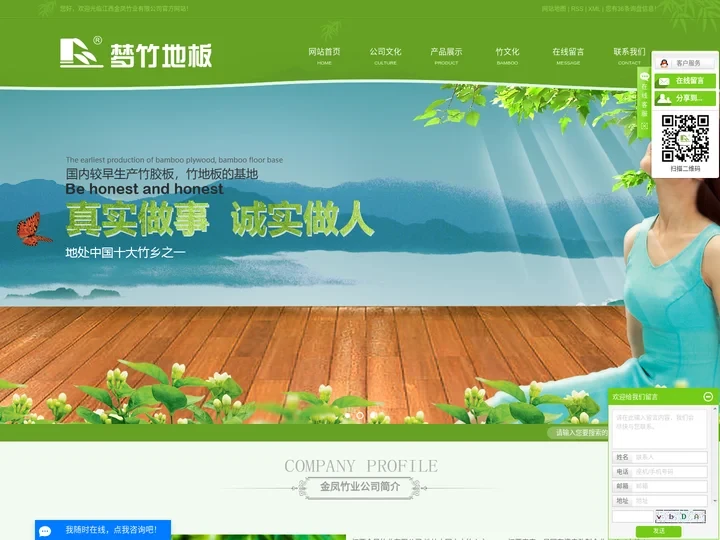Click the chat bubble icon on 在线客服 tab

644,76
